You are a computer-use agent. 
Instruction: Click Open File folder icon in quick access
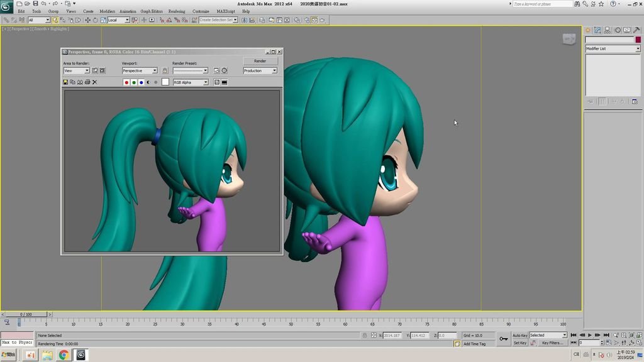[27, 4]
